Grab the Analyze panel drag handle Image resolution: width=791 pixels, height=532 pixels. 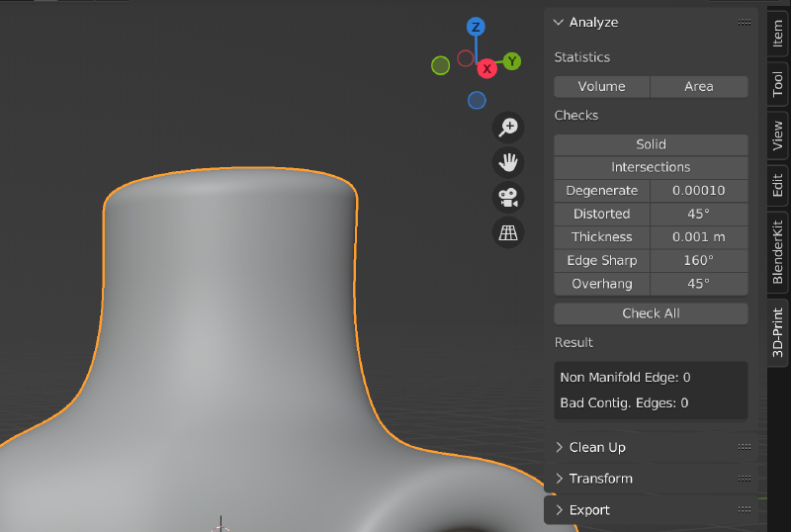[x=745, y=22]
